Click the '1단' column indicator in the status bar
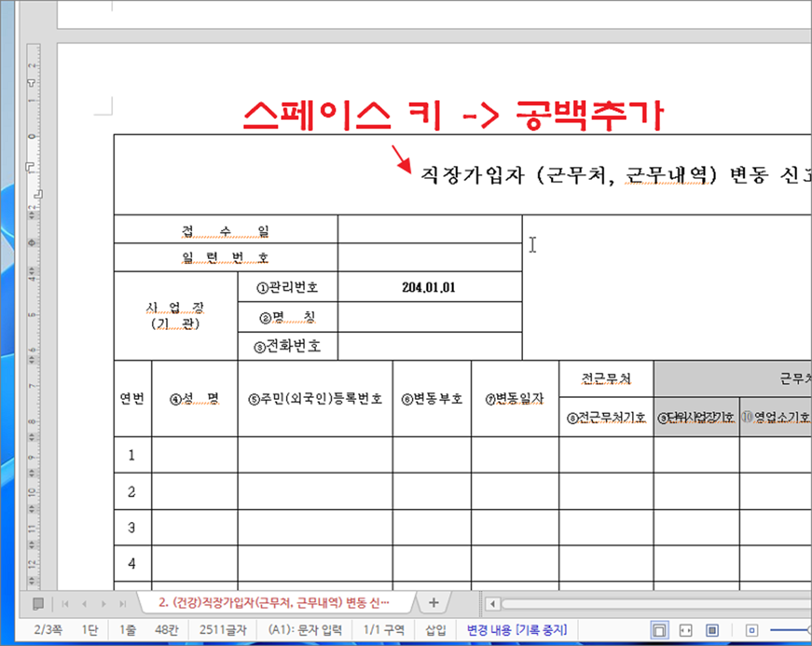Image resolution: width=812 pixels, height=646 pixels. click(x=90, y=630)
